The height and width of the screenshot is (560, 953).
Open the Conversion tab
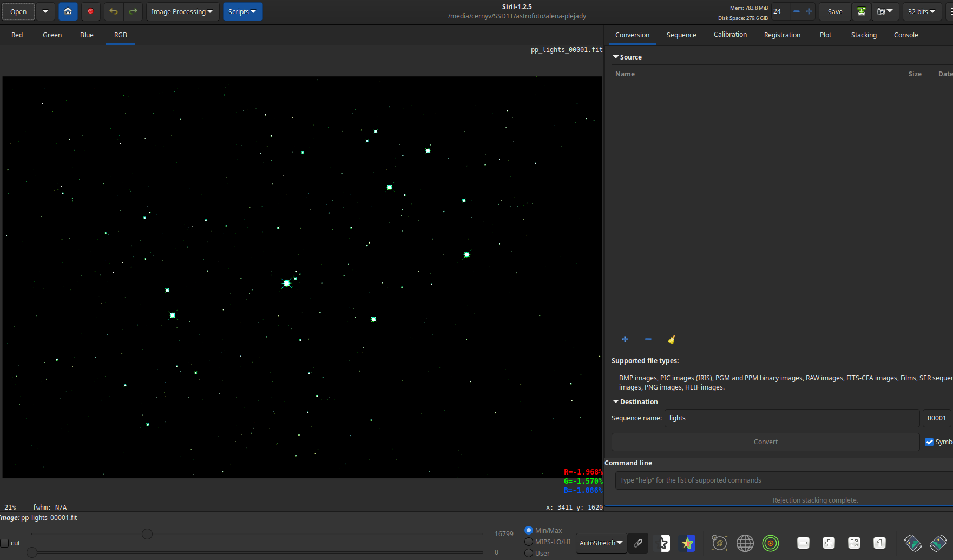tap(632, 35)
